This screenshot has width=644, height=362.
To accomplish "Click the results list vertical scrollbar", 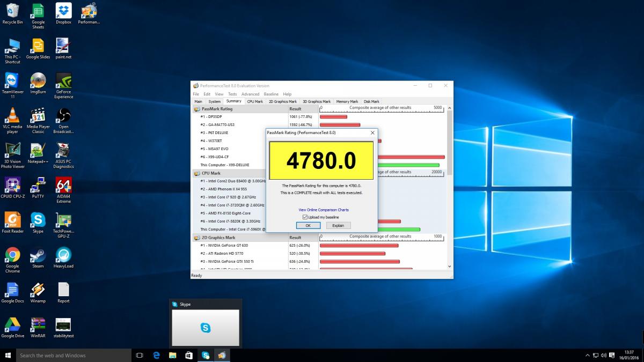I will point(450,188).
